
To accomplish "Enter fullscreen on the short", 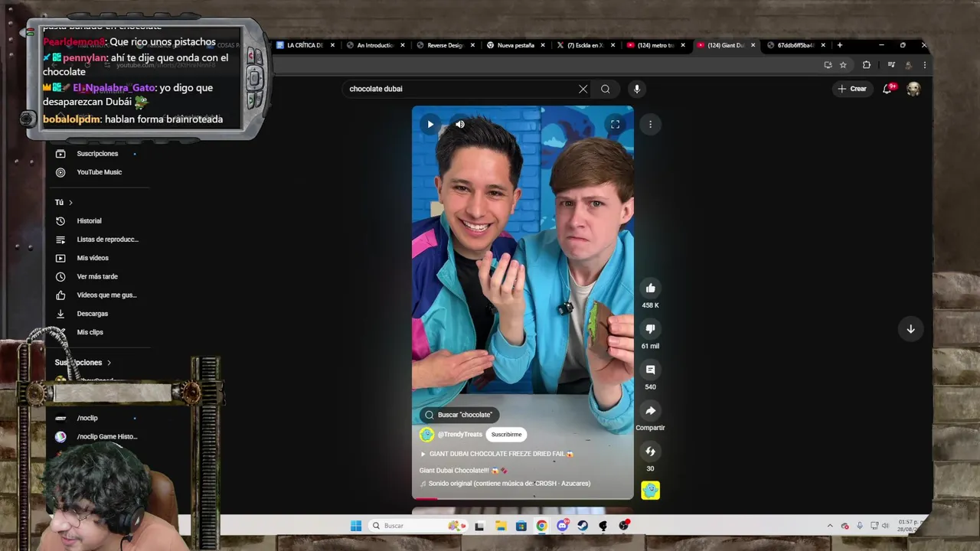I will [615, 124].
